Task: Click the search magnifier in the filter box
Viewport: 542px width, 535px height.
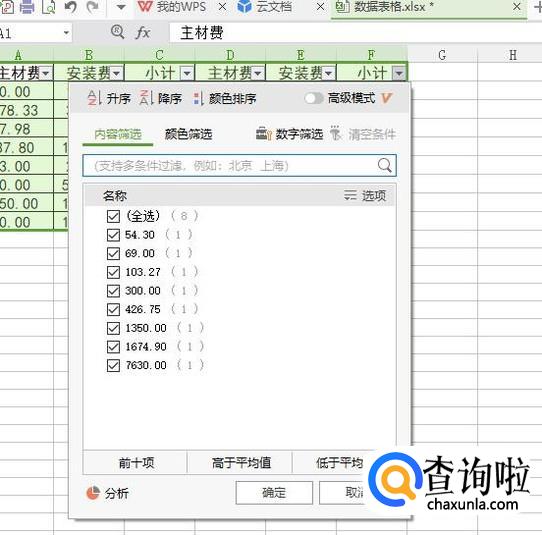Action: [x=384, y=165]
